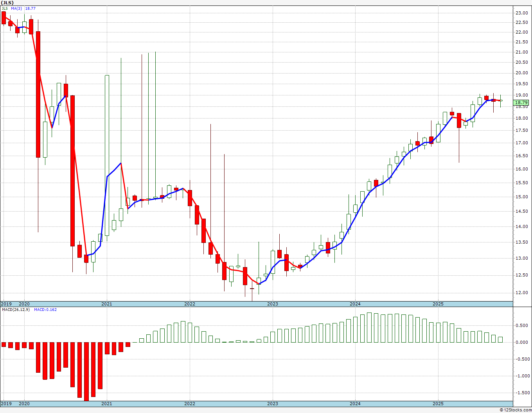Select 2021 on the price chart time axis
Viewport: 532px width, 413px height.
point(107,304)
